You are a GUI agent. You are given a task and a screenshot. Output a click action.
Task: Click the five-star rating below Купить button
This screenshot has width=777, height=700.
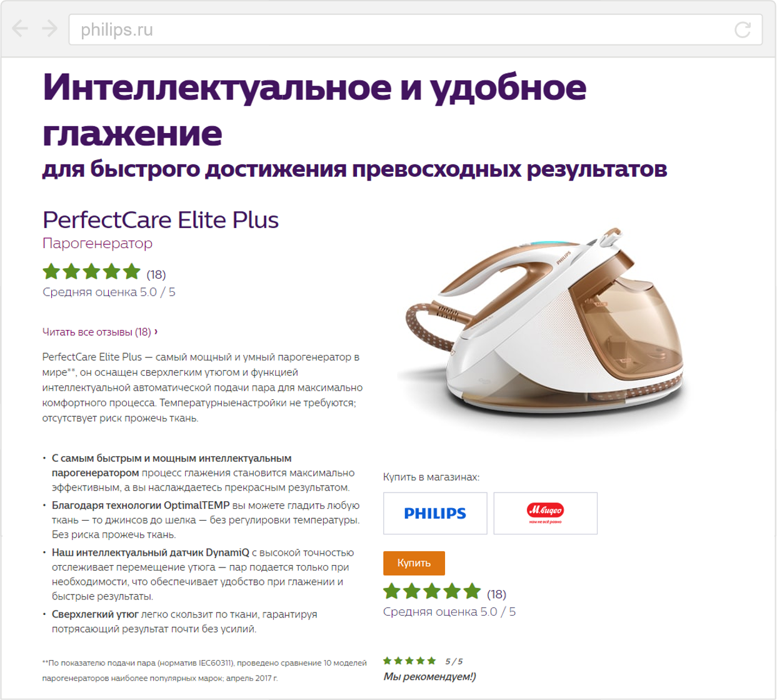click(x=432, y=591)
